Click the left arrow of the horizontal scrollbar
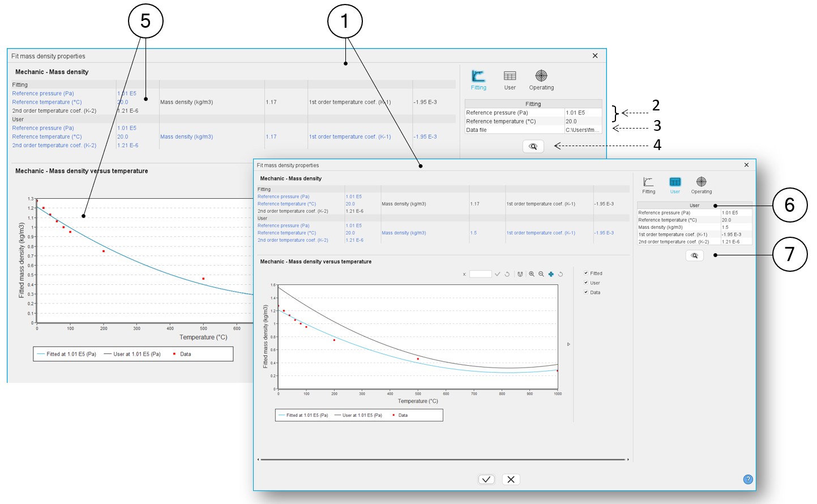The image size is (817, 504). click(x=258, y=459)
